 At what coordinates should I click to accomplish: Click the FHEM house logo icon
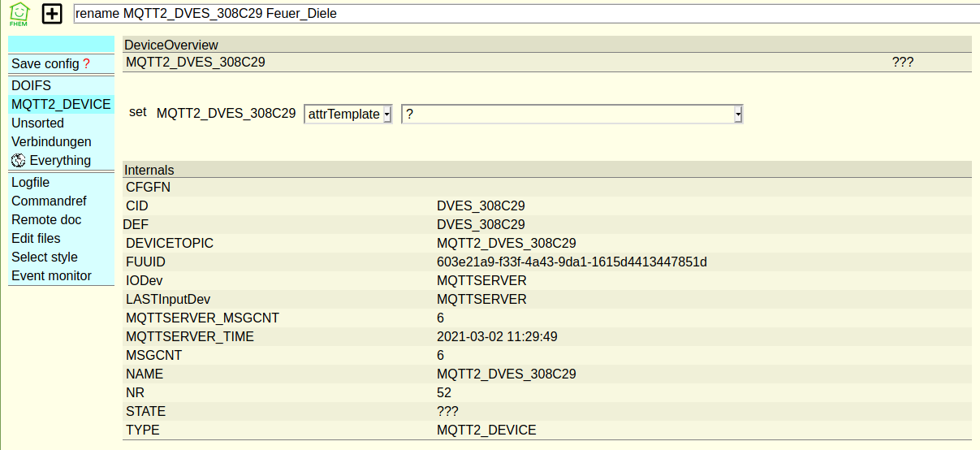(x=19, y=14)
